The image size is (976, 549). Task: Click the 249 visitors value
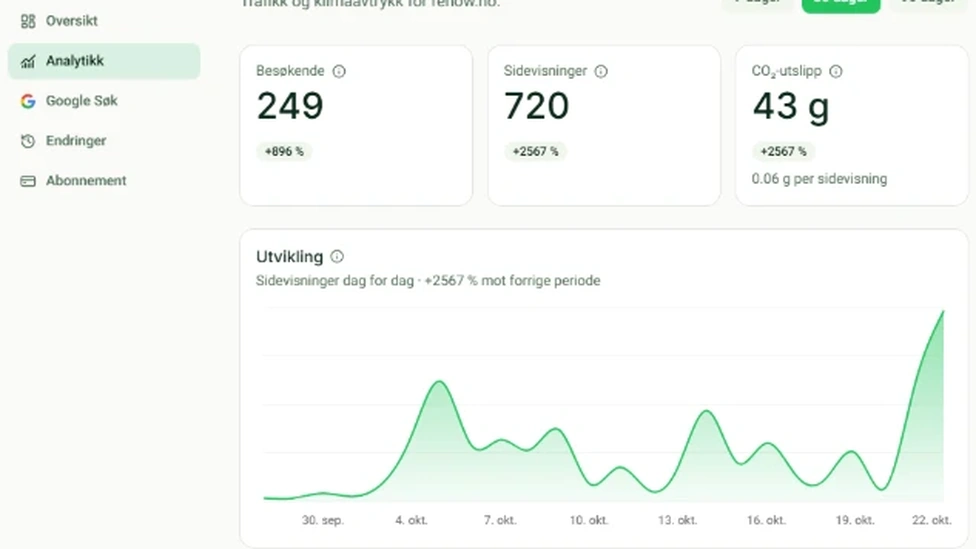(290, 106)
